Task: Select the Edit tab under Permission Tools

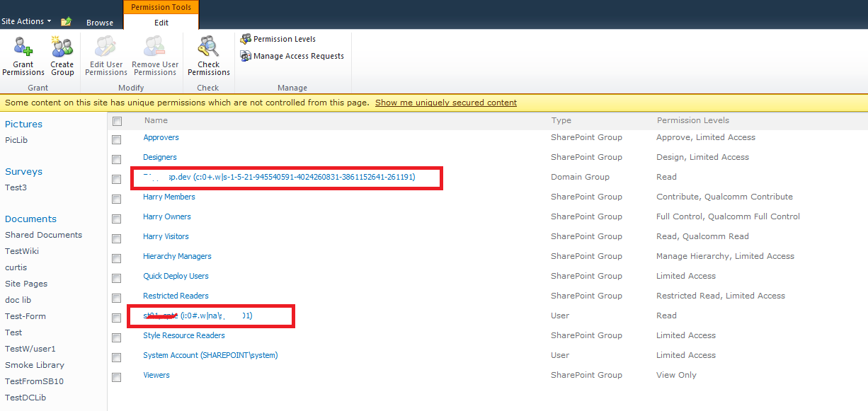Action: click(x=161, y=22)
